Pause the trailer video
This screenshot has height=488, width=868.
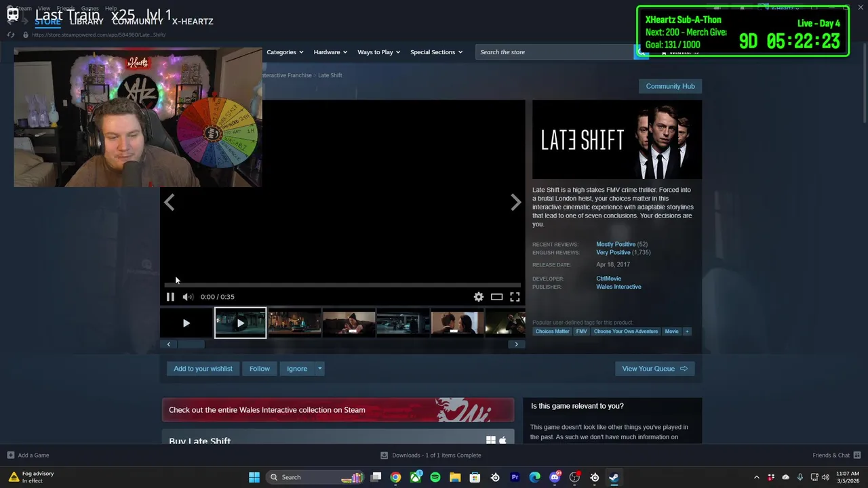point(170,297)
